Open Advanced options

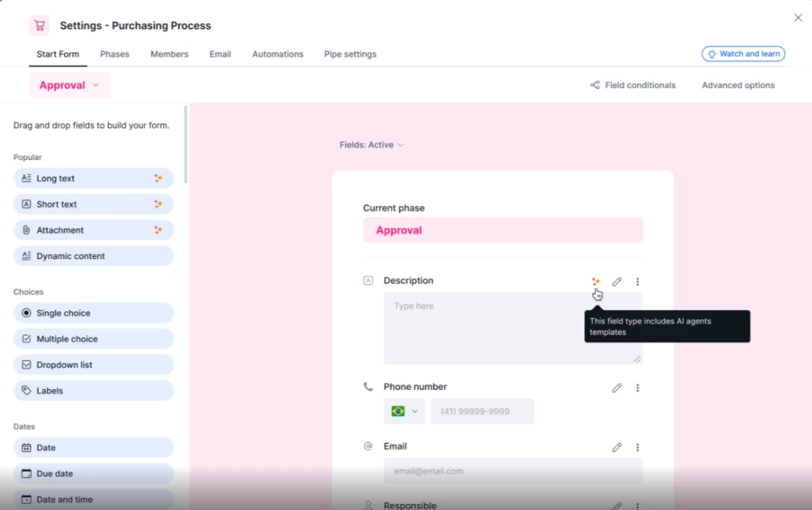point(738,85)
